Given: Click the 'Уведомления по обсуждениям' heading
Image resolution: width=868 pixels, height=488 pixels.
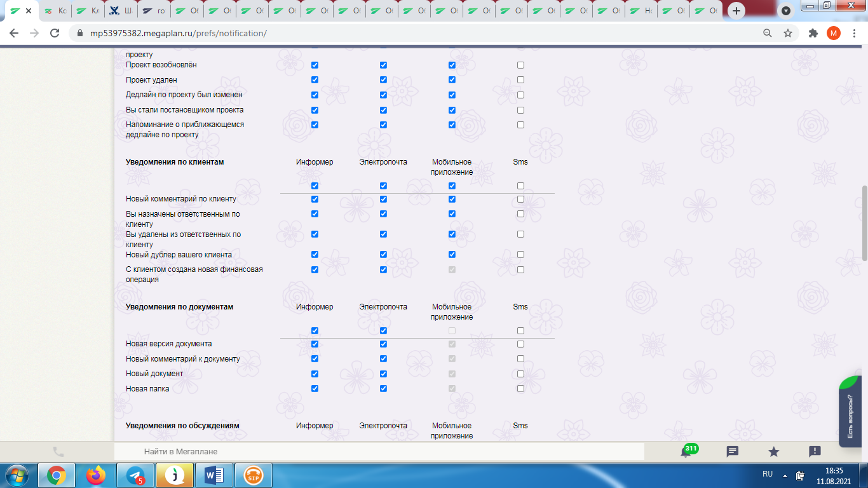Looking at the screenshot, I should (182, 426).
